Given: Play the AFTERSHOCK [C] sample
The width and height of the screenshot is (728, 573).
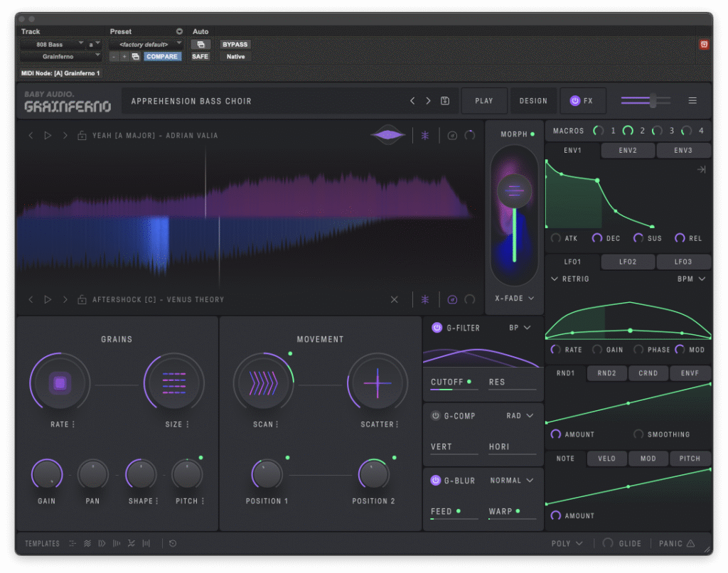Looking at the screenshot, I should [48, 299].
